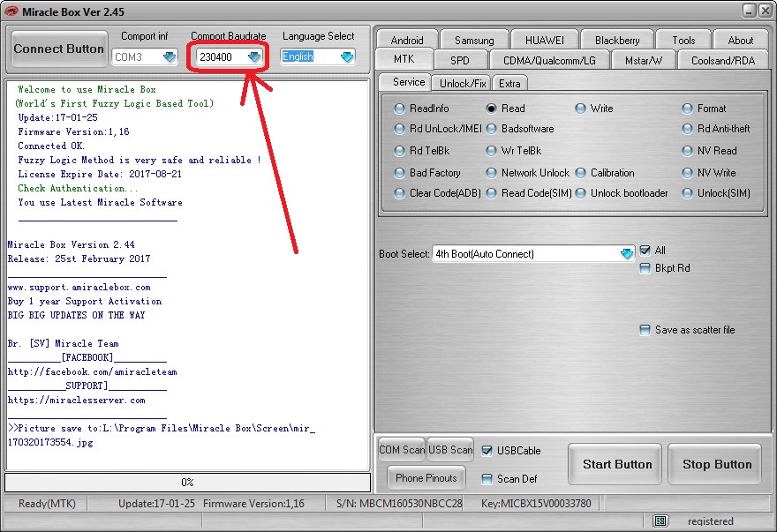Image resolution: width=777 pixels, height=532 pixels.
Task: Click the https://miraclesserver.com log line
Action: tap(77, 401)
